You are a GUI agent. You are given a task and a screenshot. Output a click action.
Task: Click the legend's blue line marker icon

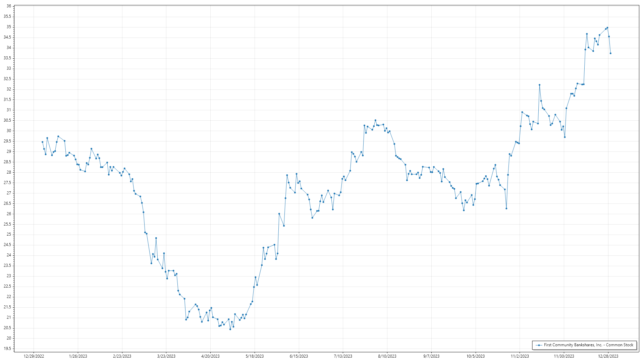point(539,345)
